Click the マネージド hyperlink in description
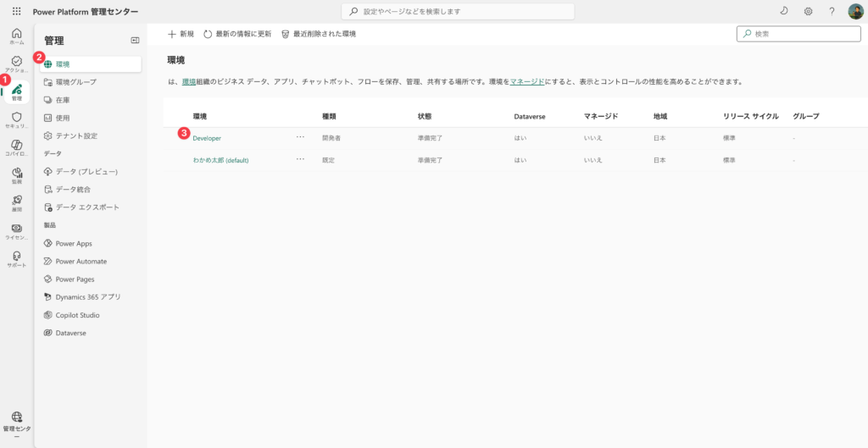The width and height of the screenshot is (868, 448). (x=527, y=82)
